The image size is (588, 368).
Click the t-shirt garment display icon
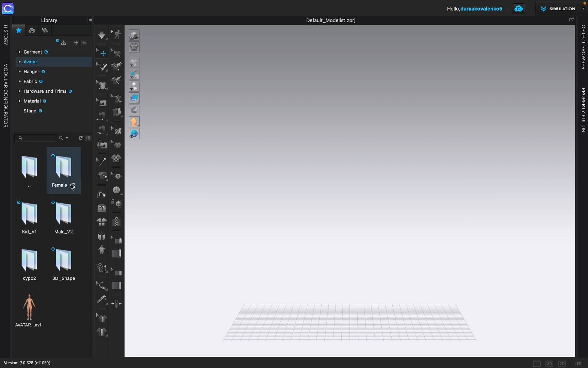point(134,47)
